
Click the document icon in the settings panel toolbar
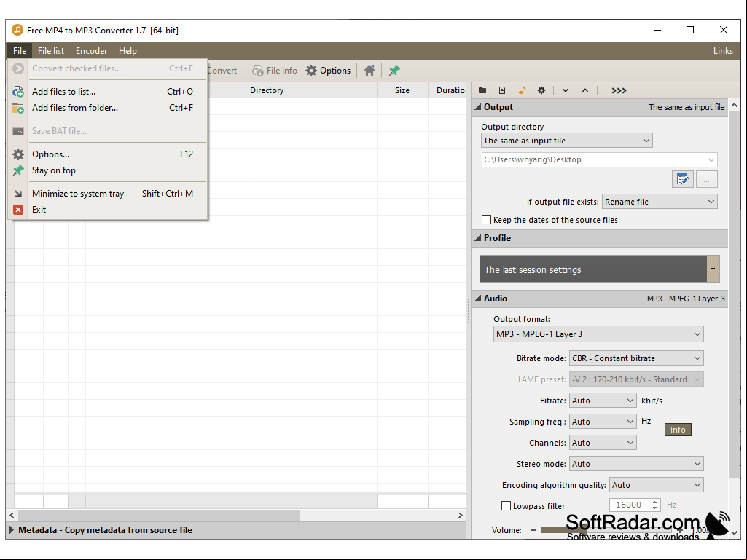pyautogui.click(x=502, y=90)
